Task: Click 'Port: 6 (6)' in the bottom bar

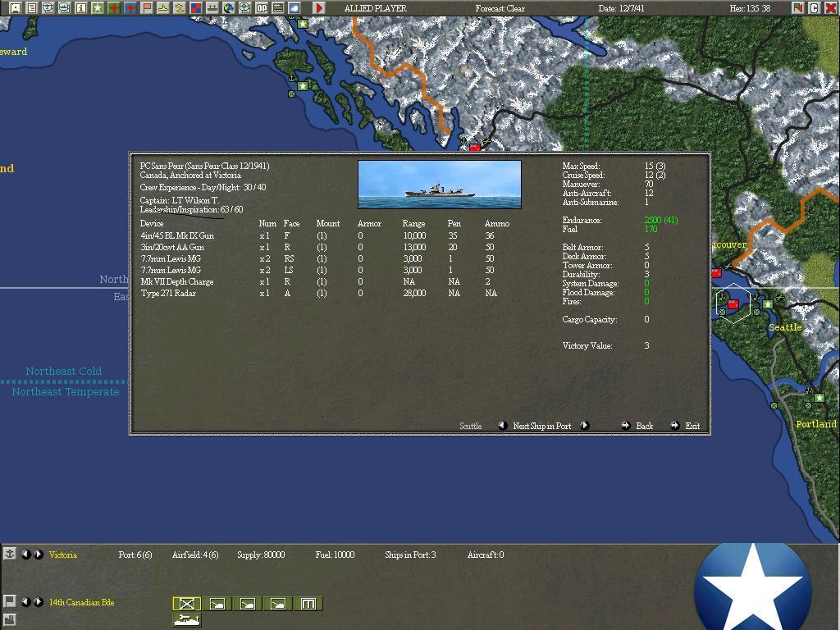Action: point(135,555)
